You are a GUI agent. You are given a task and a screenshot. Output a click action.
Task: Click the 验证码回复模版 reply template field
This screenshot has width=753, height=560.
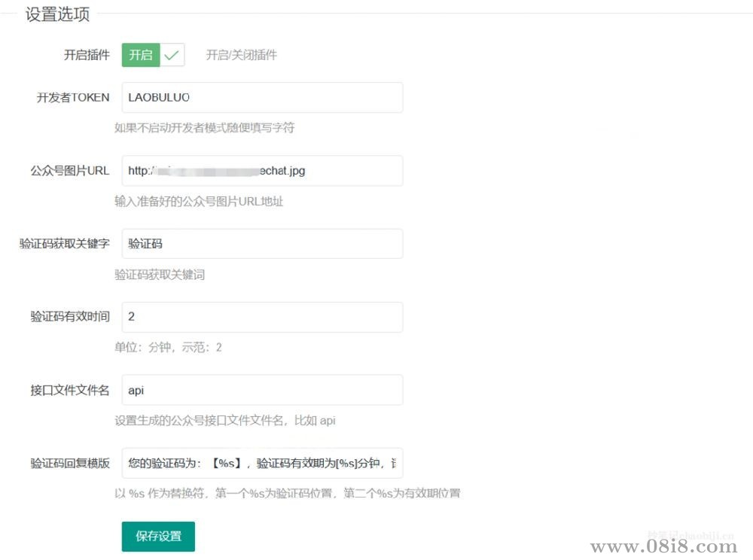point(261,462)
